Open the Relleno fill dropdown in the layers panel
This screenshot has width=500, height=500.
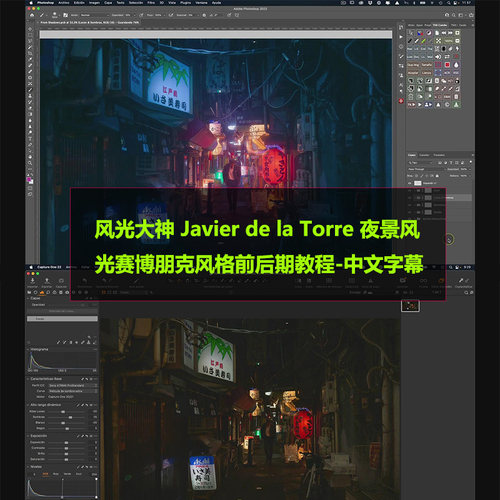(470, 176)
